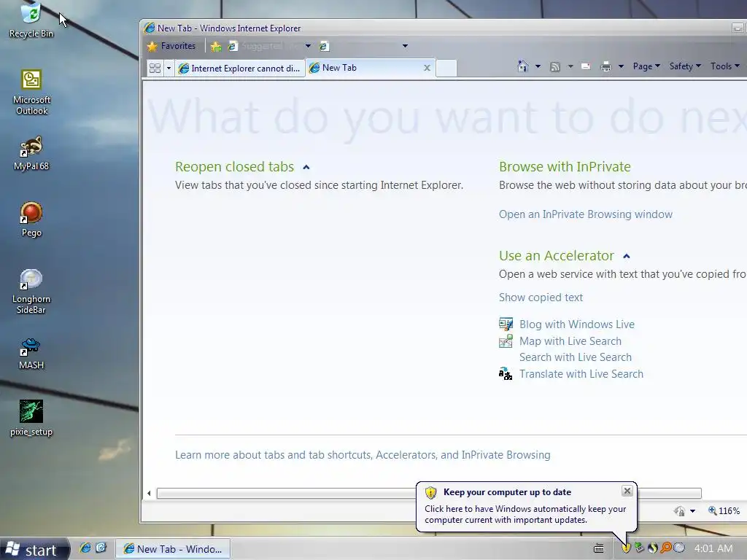Expand the tab list dropdown beside Quick Tabs
The height and width of the screenshot is (560, 747).
click(169, 68)
